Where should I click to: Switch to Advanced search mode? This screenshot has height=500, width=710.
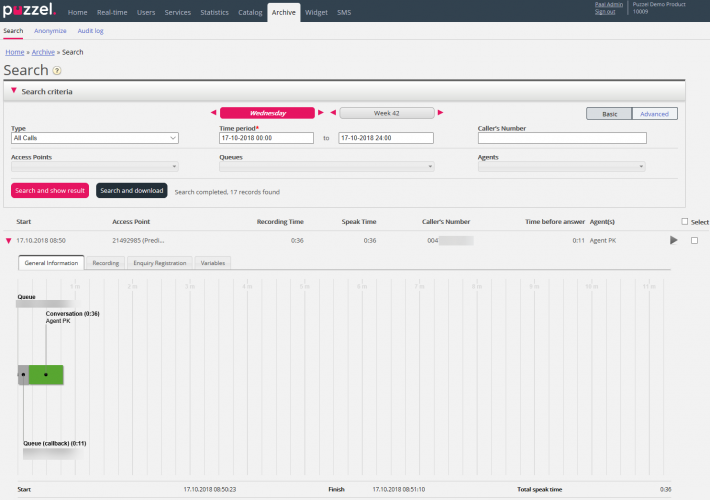[654, 114]
